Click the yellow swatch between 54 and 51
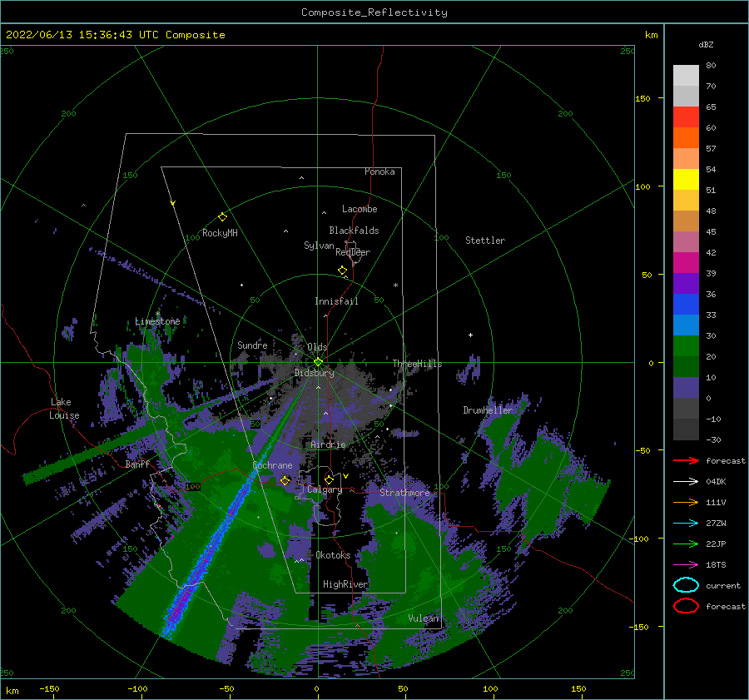 pos(686,180)
